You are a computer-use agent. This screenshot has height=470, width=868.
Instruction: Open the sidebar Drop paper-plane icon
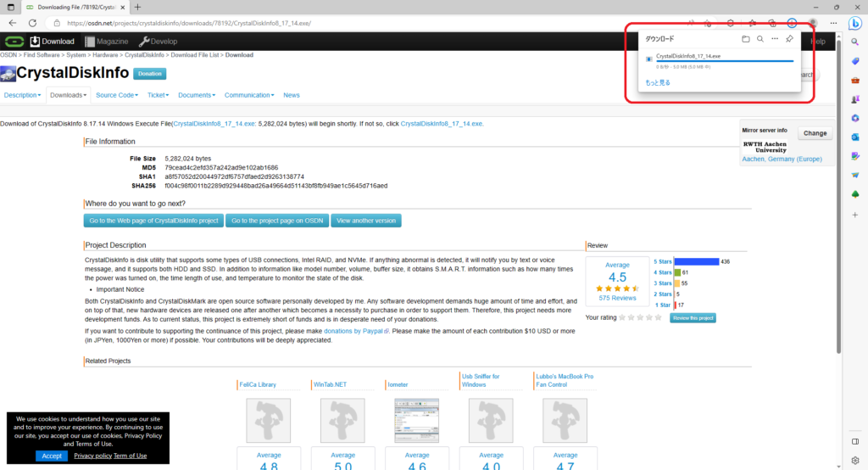tap(855, 175)
